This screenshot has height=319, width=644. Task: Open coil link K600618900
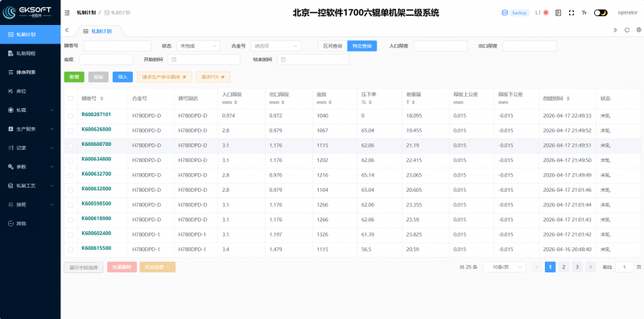(97, 218)
